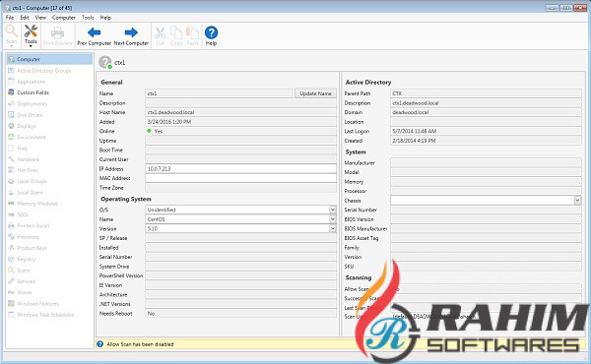
Task: Click the MAC Address input field
Action: click(241, 178)
